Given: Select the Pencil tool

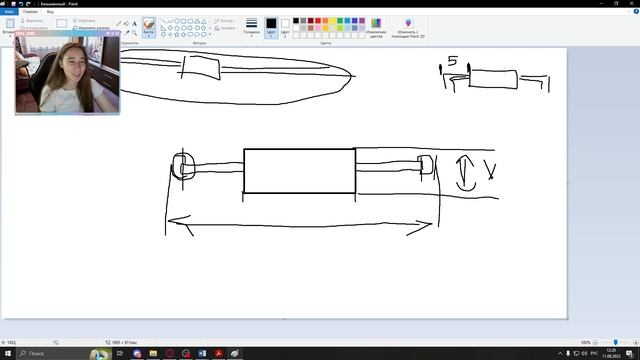Looking at the screenshot, I should pos(119,24).
